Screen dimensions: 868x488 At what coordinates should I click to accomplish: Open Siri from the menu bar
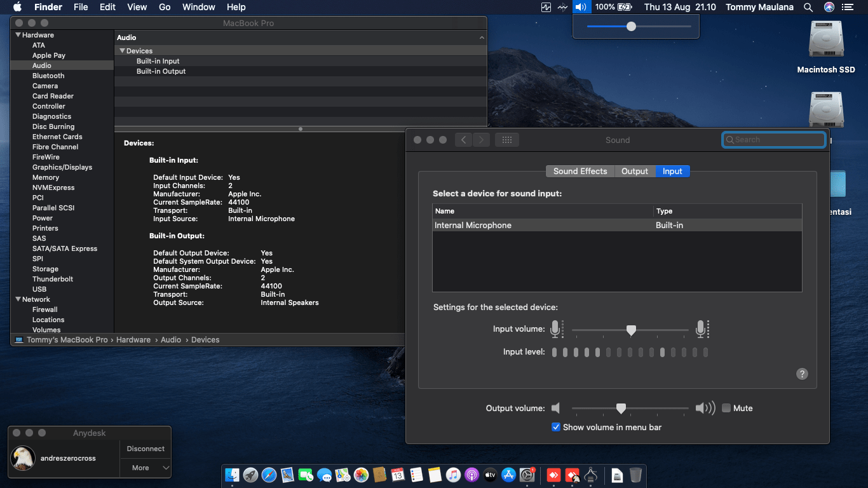(829, 7)
